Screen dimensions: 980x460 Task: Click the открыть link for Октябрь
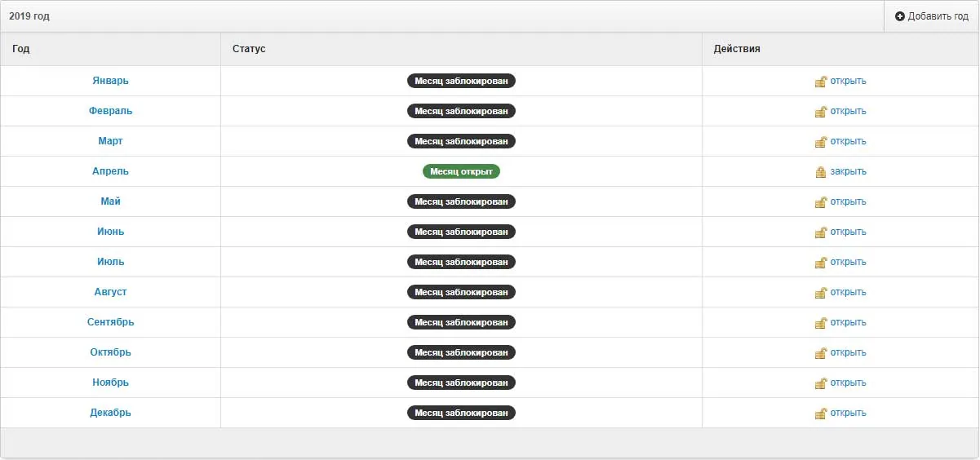848,352
